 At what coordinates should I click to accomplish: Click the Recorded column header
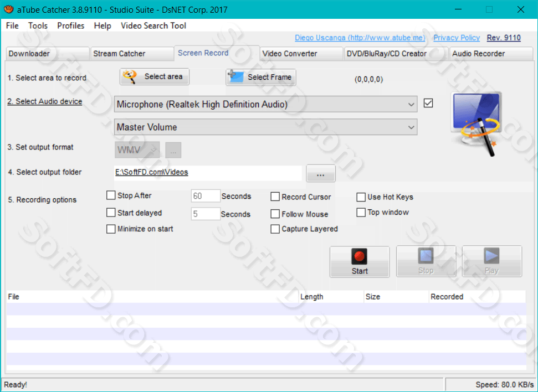pyautogui.click(x=477, y=297)
